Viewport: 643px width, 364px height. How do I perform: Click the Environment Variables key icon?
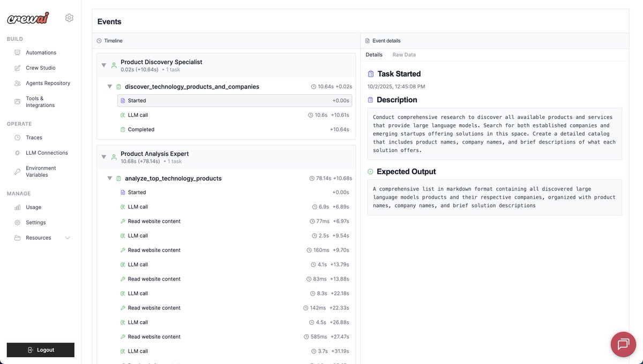[x=18, y=171]
